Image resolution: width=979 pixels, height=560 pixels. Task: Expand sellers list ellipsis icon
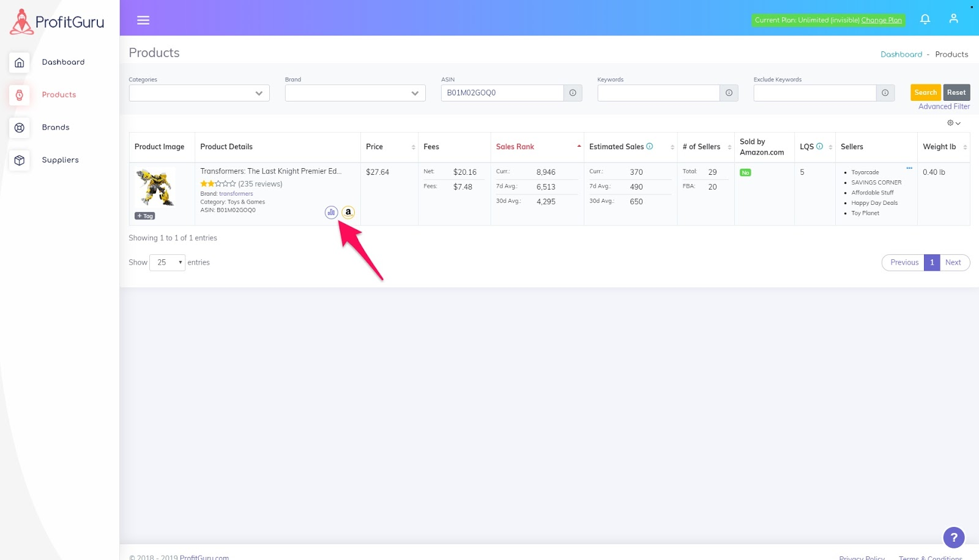(909, 168)
